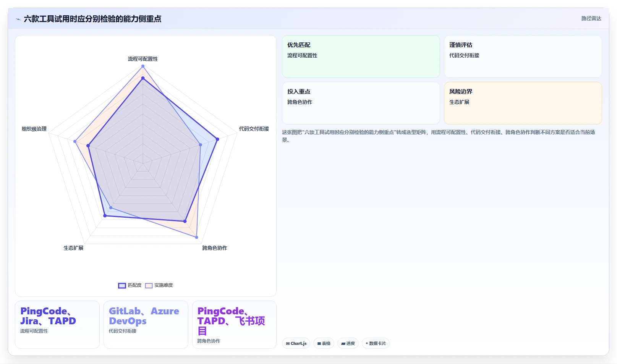Click 代码交付衔接 text in 谨慎评估 card
This screenshot has height=364, width=617.
(464, 55)
